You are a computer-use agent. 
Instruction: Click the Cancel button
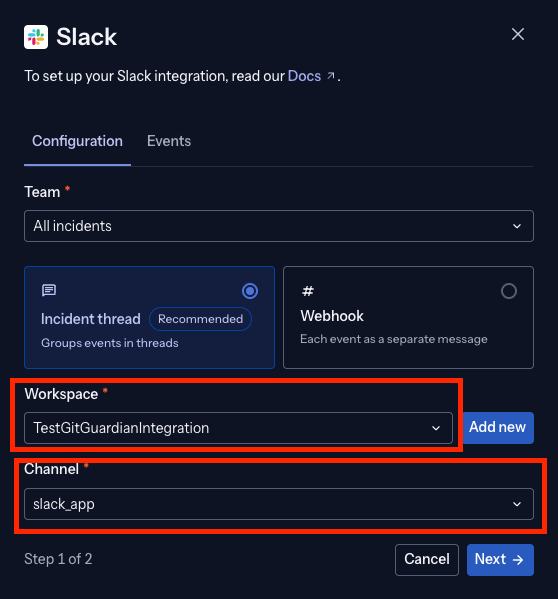427,560
